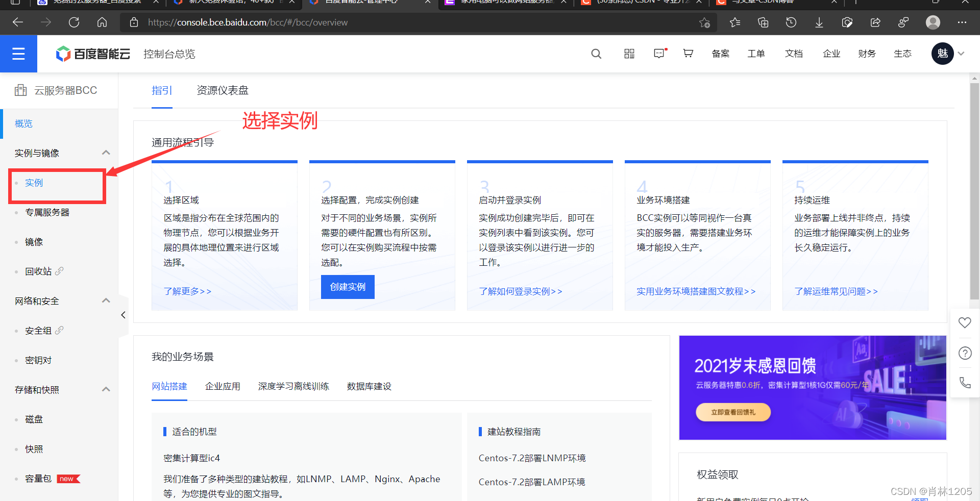Open Centos-7.2部署LAMP环境 tutorial
This screenshot has height=501, width=980.
tap(532, 482)
